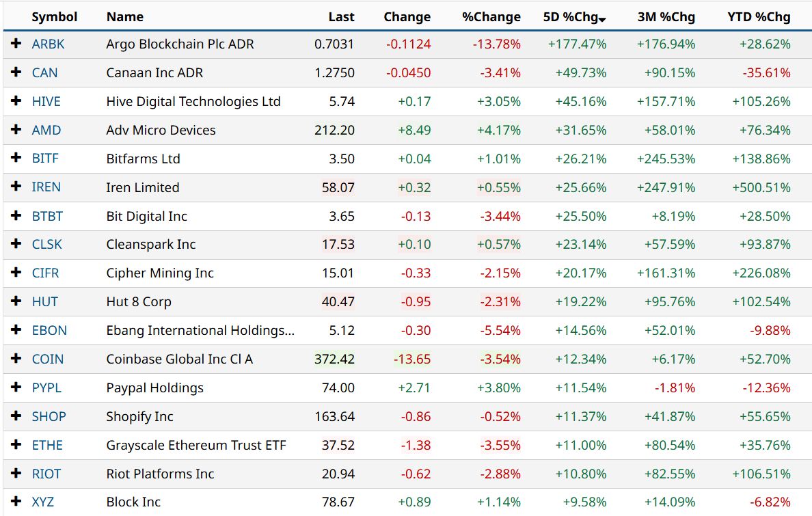The height and width of the screenshot is (516, 812).
Task: Open the SHOP symbol link
Action: coord(49,416)
